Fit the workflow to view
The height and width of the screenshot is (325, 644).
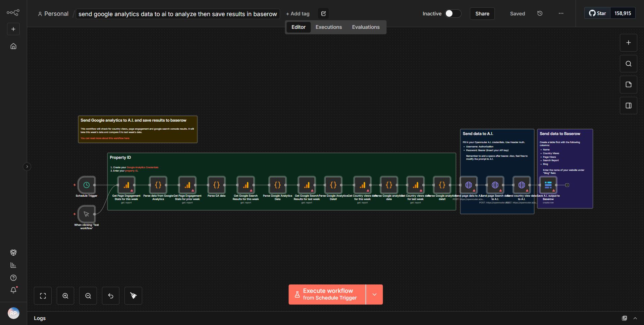click(43, 296)
